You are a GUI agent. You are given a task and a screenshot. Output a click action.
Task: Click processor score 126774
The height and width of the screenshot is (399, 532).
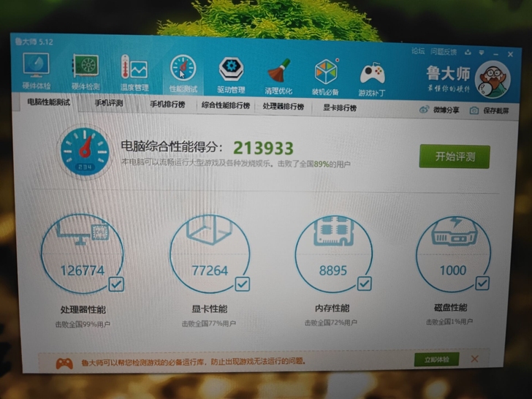point(83,270)
